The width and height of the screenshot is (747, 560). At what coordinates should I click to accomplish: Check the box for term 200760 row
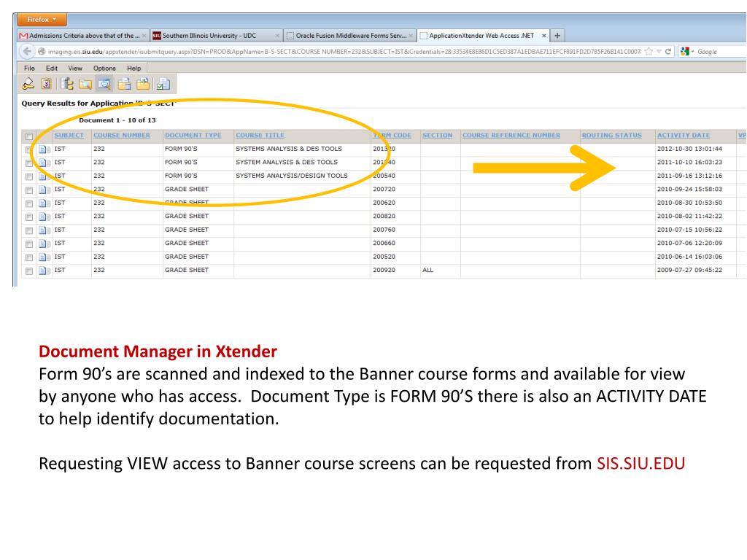(x=29, y=230)
